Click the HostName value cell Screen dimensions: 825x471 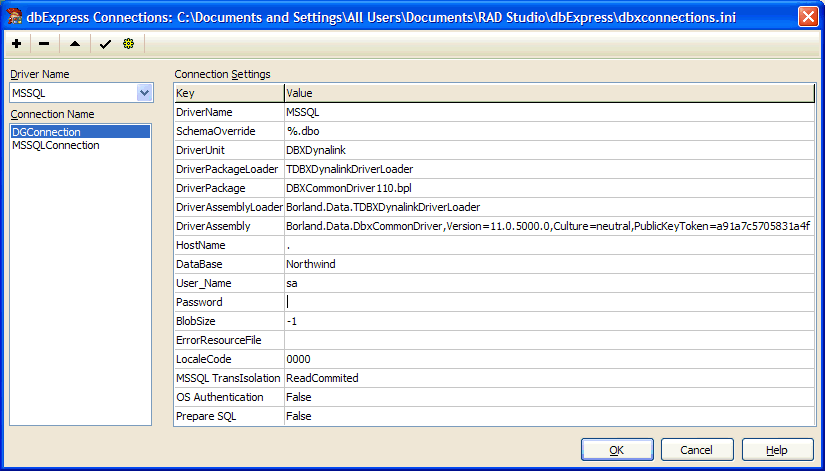(549, 245)
